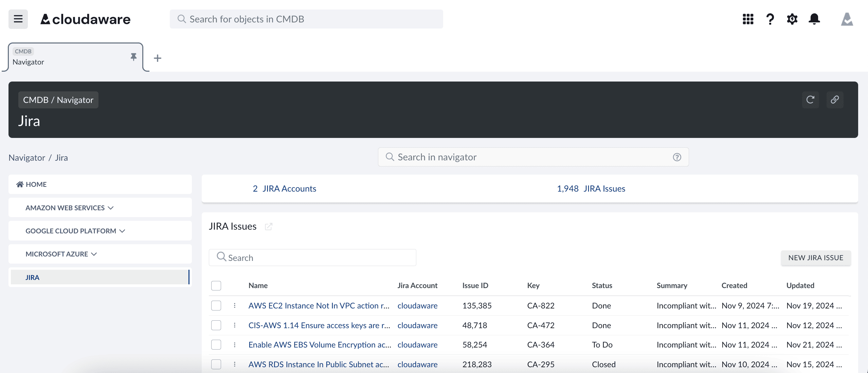Viewport: 868px width, 373px height.
Task: Expand the Google Cloud Platform section
Action: coord(75,231)
